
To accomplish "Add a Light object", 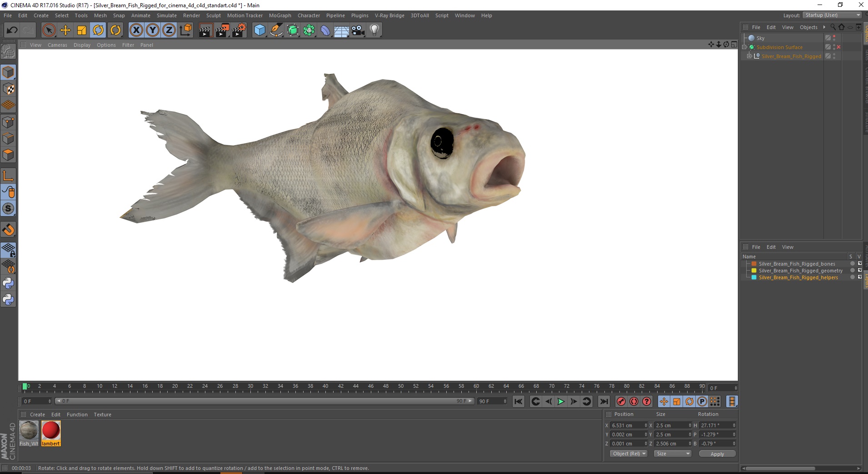I will coord(374,30).
